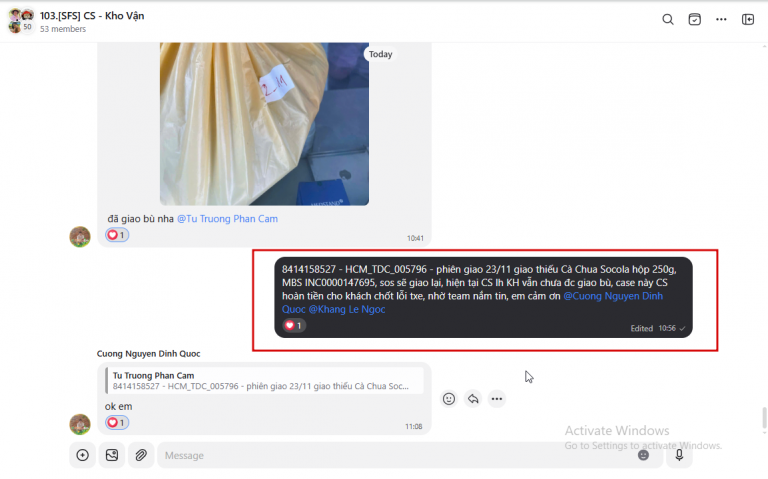Start voice recording with the microphone icon
Screen dimensions: 768x479
(x=679, y=455)
